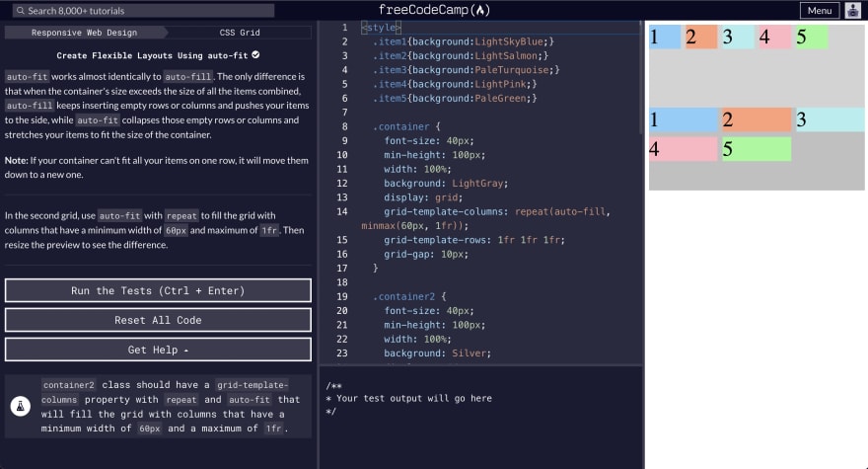Focus the Search 8,000+ tutorials field
Viewport: 868px width, 469px height.
click(144, 11)
